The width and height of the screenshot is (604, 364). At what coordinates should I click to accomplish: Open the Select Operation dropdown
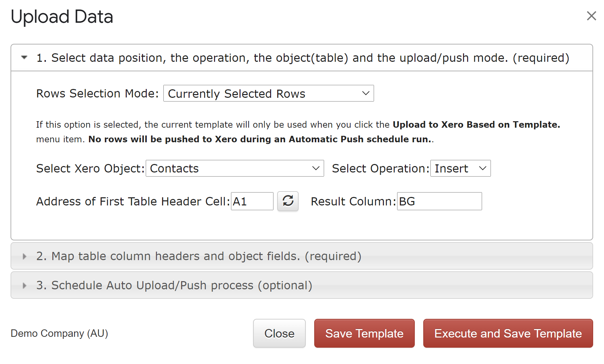click(460, 168)
